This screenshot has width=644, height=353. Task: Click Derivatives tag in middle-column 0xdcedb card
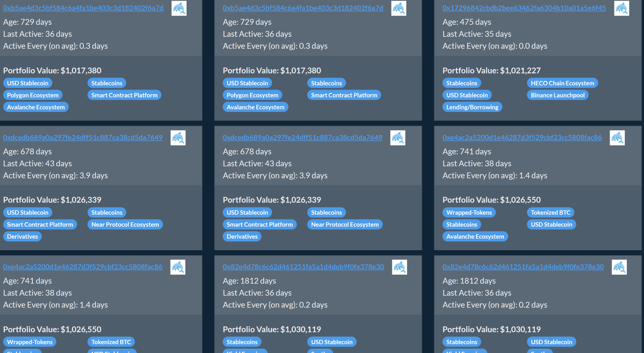click(x=242, y=236)
